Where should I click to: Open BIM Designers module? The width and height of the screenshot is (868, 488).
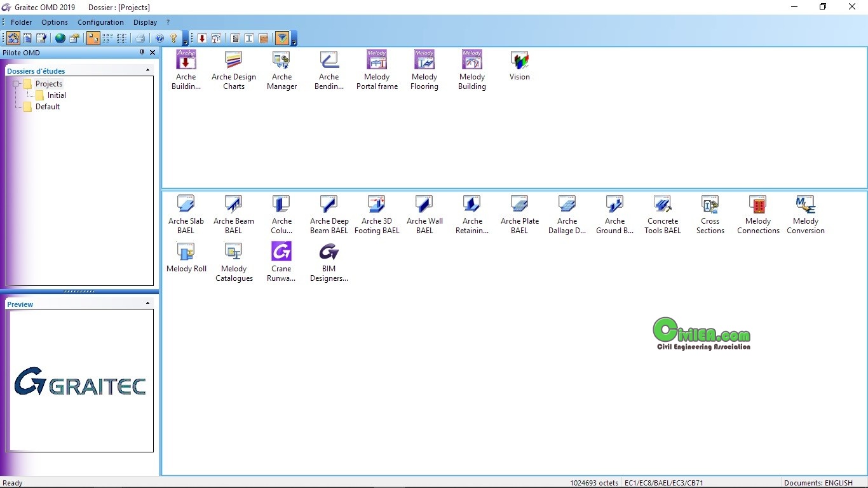coord(329,262)
